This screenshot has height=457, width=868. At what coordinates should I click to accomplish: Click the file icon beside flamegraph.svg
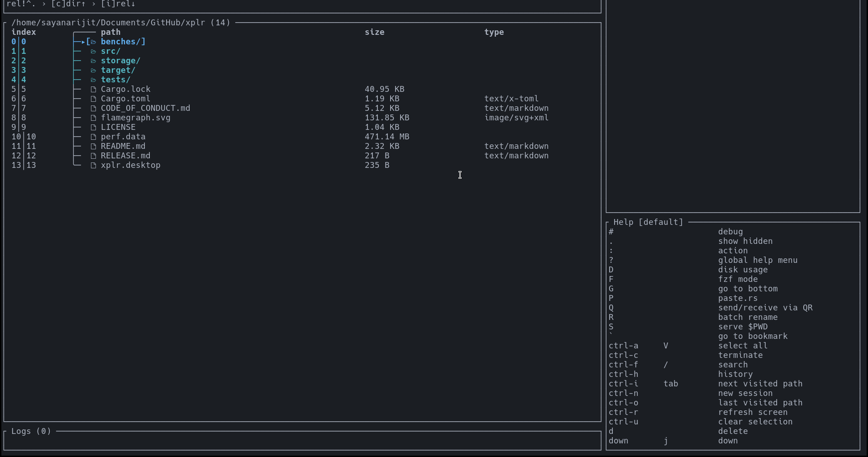(93, 118)
